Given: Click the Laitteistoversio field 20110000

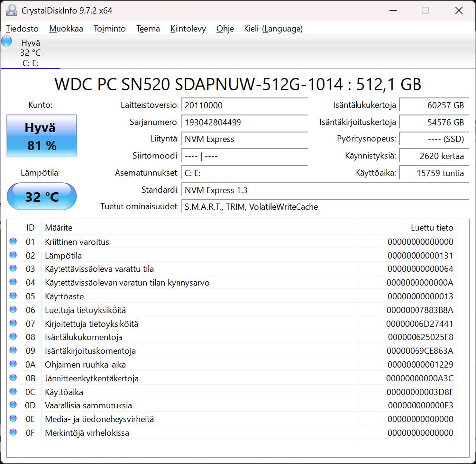Looking at the screenshot, I should [244, 105].
